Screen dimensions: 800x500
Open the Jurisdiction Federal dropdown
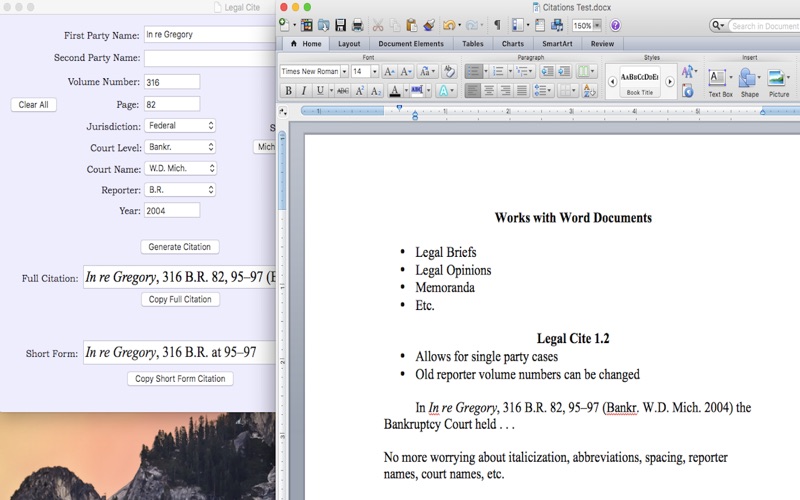[x=180, y=126]
